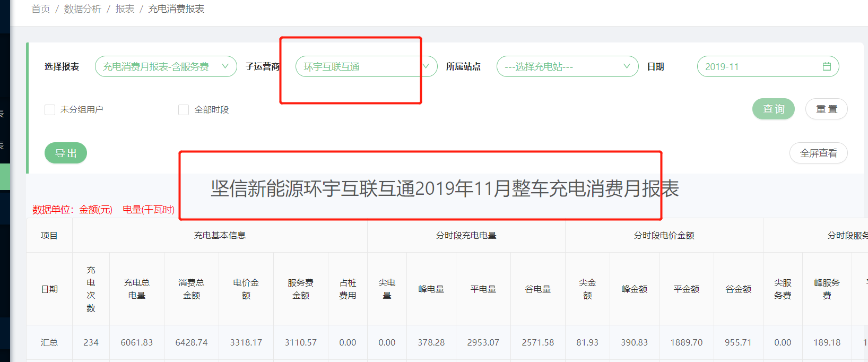The image size is (868, 362).
Task: Click the 充电总电量 column header
Action: tap(137, 289)
